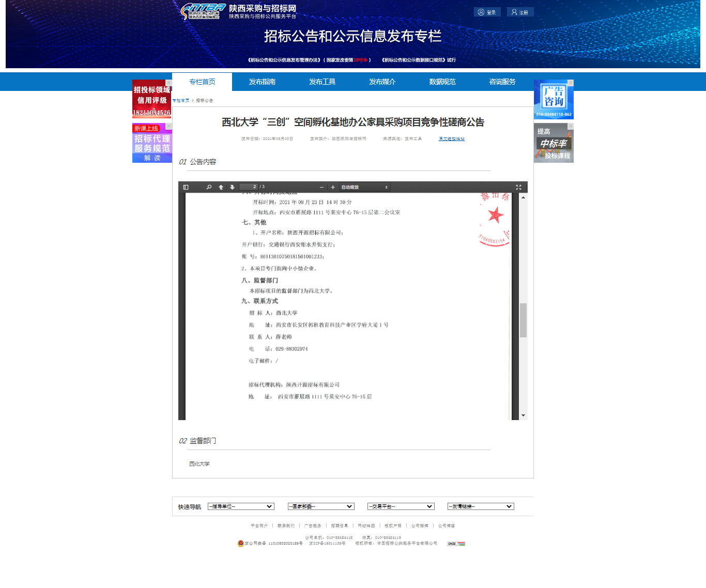Expand the 国家部委 dropdown
The height and width of the screenshot is (588, 706).
coord(321,506)
